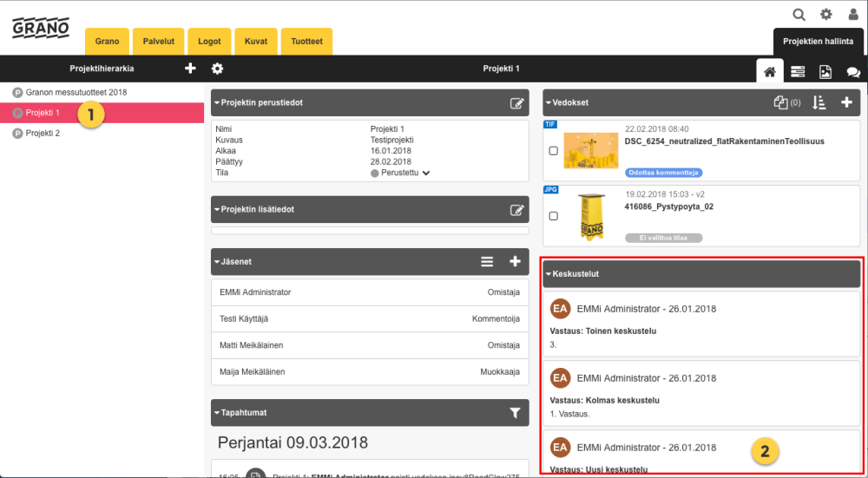Screen dimensions: 868x478
Task: Switch to the image proofs tab icon
Action: pyautogui.click(x=825, y=71)
